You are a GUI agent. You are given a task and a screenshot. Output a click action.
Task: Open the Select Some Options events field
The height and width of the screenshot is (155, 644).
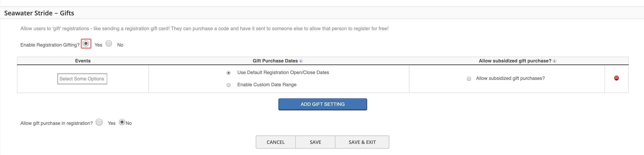[82, 79]
